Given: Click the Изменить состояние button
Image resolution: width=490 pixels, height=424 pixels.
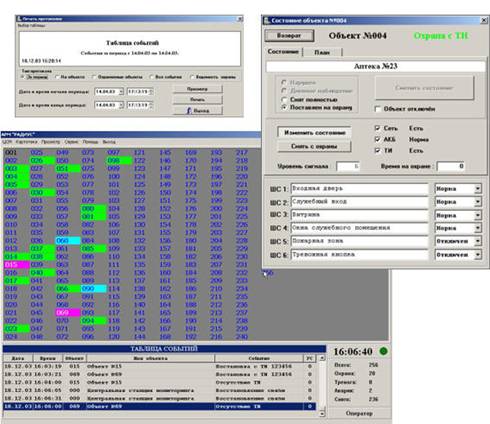Looking at the screenshot, I should tap(314, 133).
